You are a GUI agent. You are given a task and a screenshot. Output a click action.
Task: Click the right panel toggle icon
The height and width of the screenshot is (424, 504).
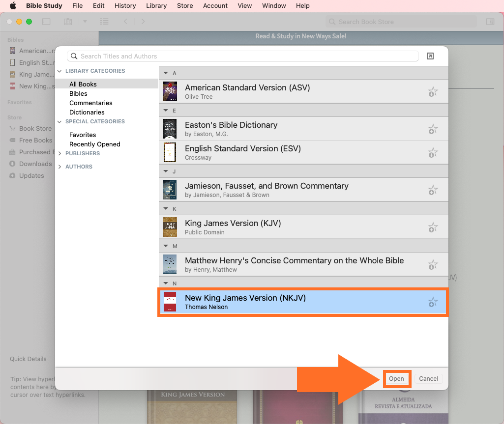[490, 22]
